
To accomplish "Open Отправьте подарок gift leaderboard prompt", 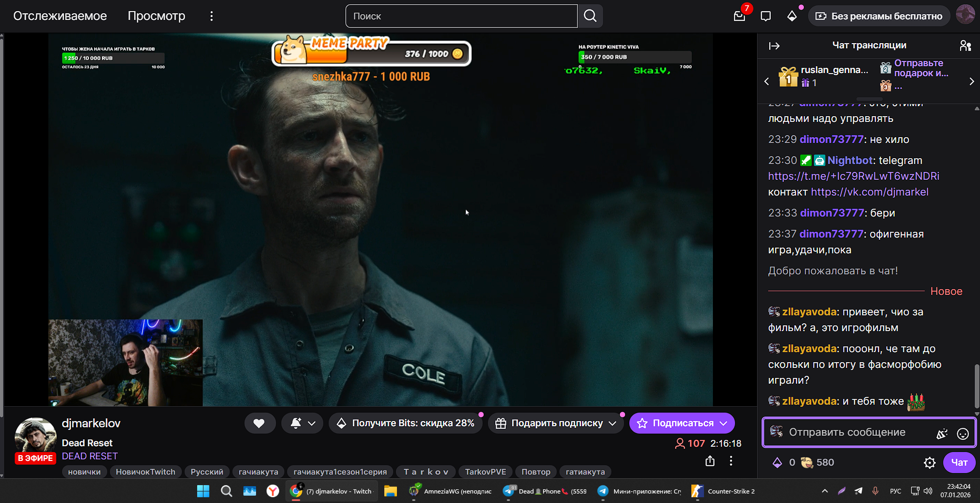I will tap(921, 68).
